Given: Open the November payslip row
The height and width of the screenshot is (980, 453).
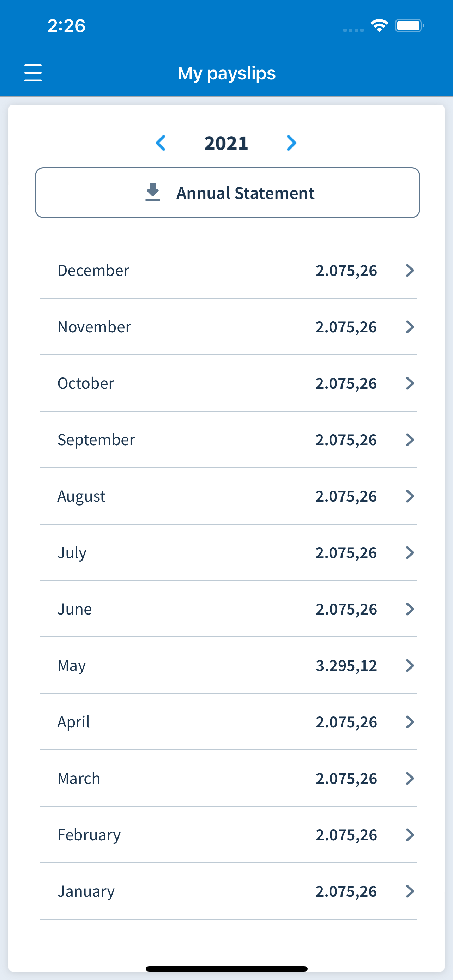Looking at the screenshot, I should [x=229, y=327].
